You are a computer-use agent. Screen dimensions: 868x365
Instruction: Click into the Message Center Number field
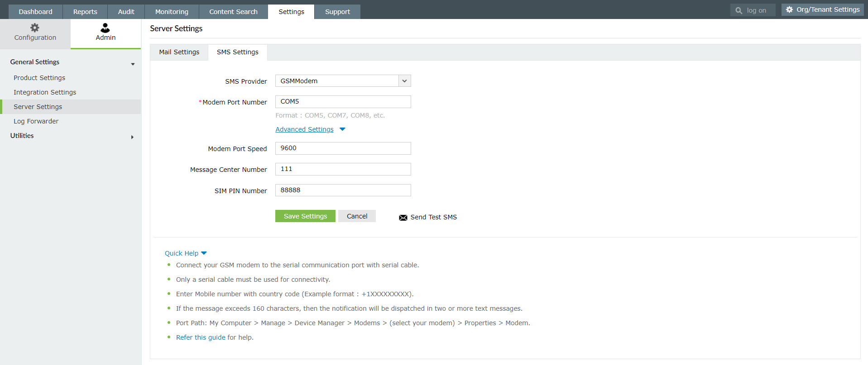[x=343, y=169]
